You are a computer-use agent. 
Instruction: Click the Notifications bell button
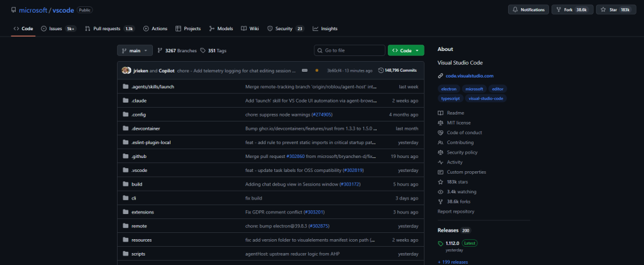[528, 9]
